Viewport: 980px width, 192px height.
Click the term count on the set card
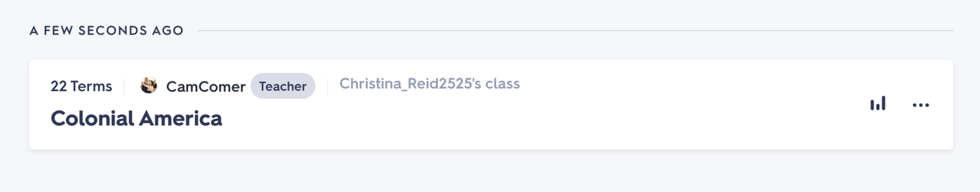pyautogui.click(x=81, y=86)
